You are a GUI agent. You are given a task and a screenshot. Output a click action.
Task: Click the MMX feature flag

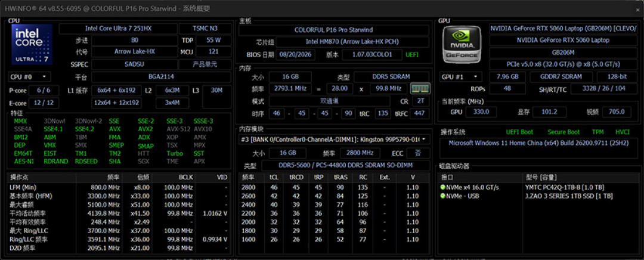(x=20, y=121)
